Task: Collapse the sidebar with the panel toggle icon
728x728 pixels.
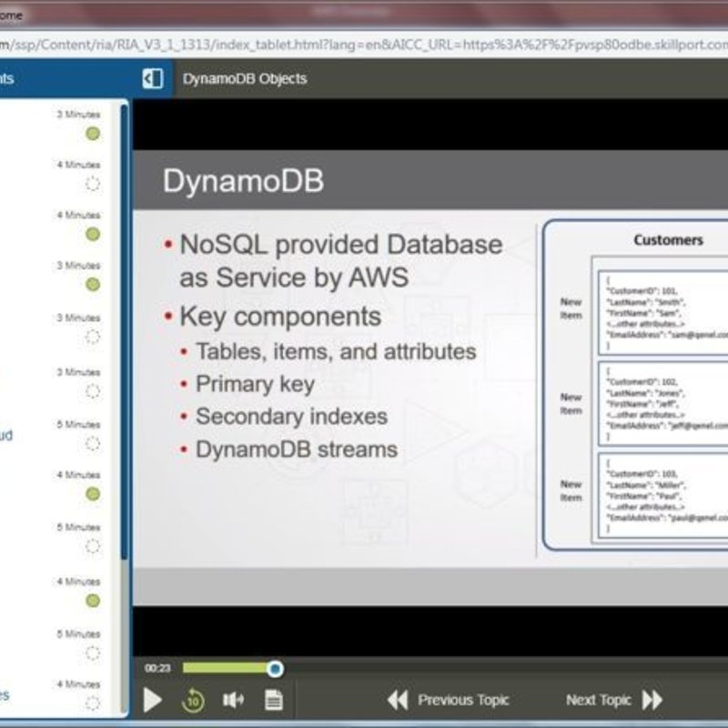Action: [x=153, y=78]
